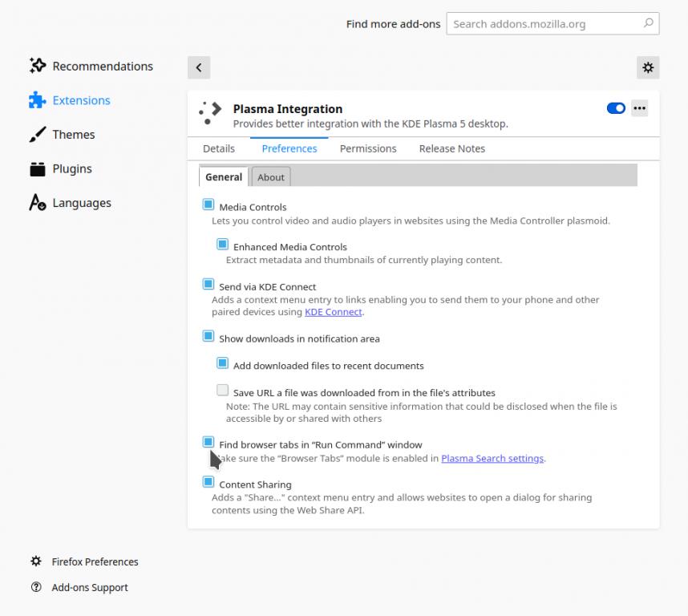Click the Search addons.mozilla.org field
The height and width of the screenshot is (616, 688).
coord(545,24)
